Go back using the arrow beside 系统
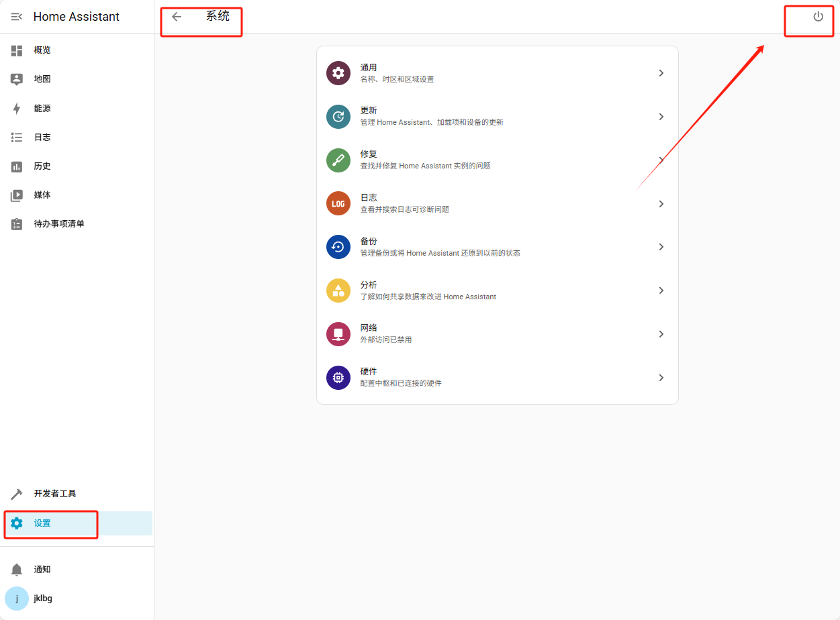Image resolution: width=840 pixels, height=620 pixels. coord(177,17)
